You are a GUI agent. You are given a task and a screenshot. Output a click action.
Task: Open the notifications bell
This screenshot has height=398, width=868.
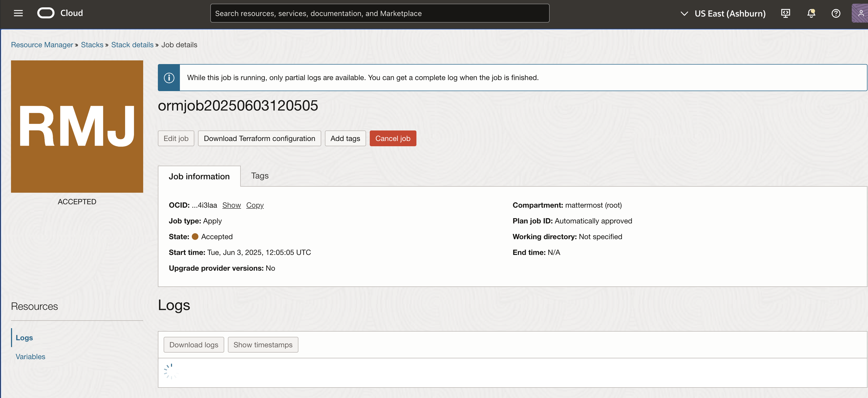pyautogui.click(x=811, y=13)
